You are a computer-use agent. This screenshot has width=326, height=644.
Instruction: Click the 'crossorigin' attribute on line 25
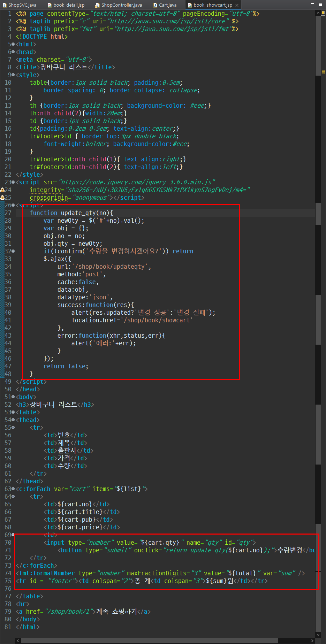[x=49, y=197]
